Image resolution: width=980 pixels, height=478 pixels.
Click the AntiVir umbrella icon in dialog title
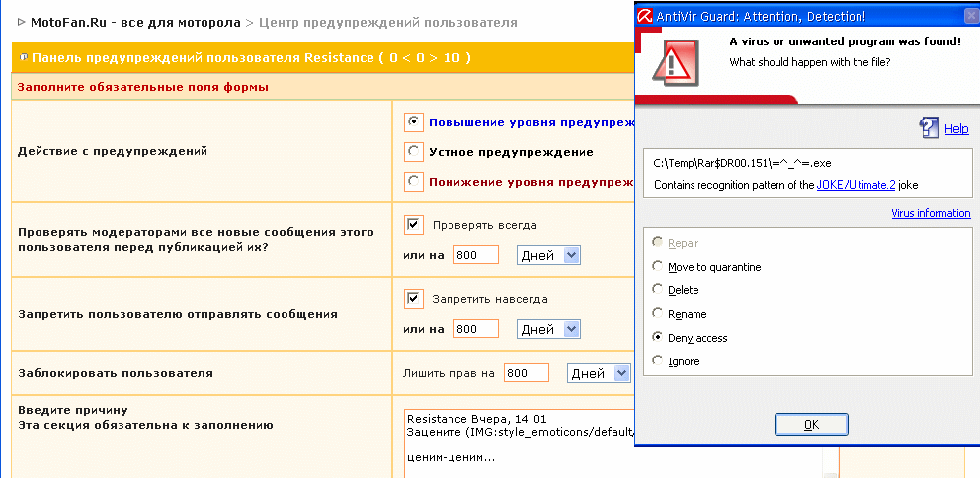(x=645, y=16)
